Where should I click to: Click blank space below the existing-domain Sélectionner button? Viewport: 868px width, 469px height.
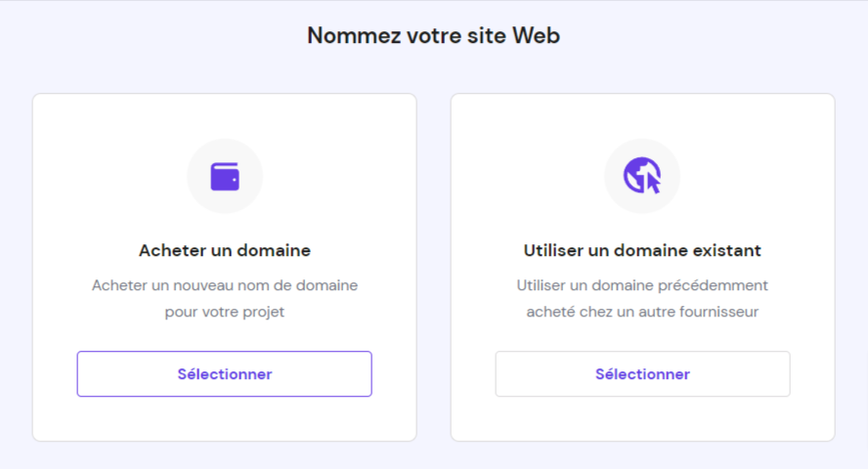point(642,418)
